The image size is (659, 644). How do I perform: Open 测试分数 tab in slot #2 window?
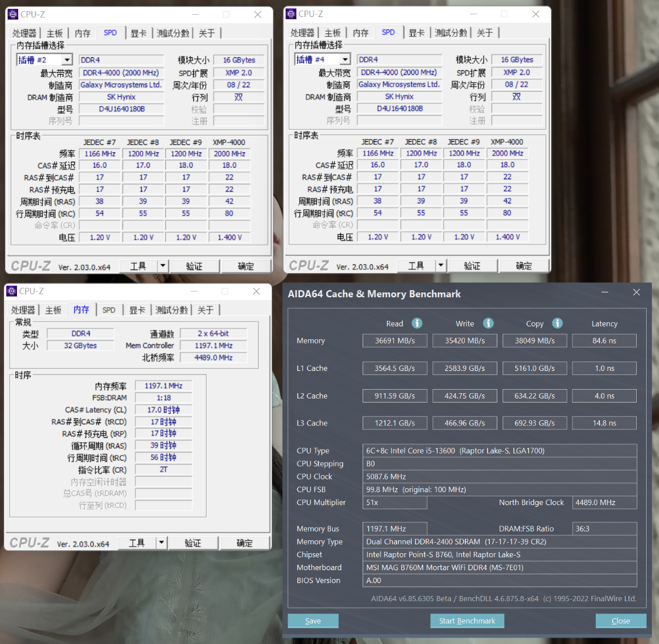[173, 33]
